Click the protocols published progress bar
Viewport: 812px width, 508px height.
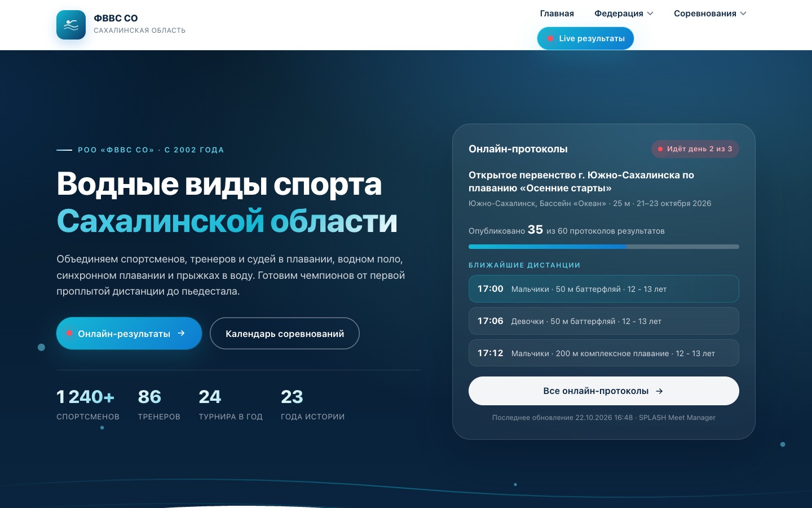pyautogui.click(x=603, y=247)
